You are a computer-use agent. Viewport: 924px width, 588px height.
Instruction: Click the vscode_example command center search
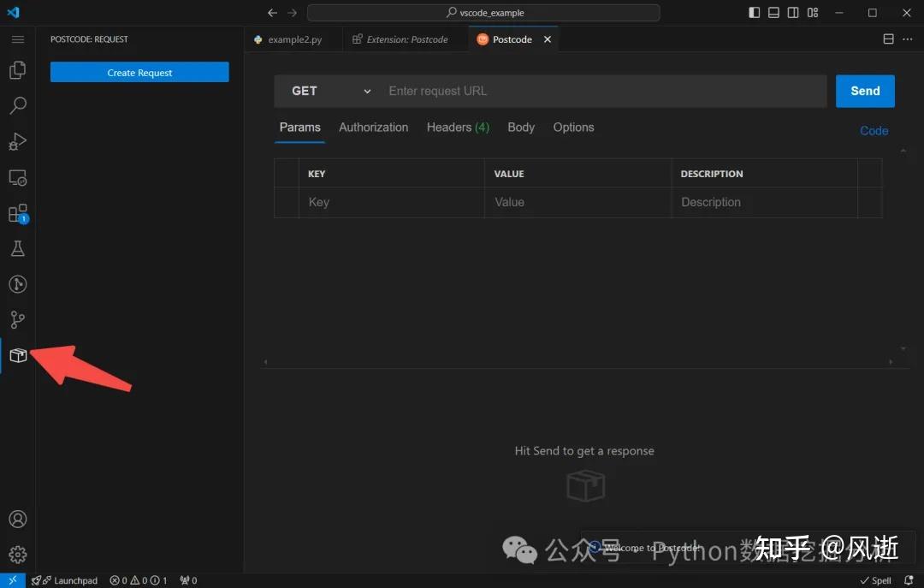pyautogui.click(x=483, y=12)
